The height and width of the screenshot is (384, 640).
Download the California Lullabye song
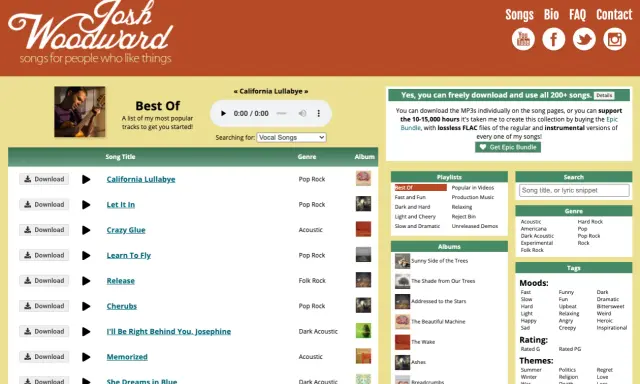[x=44, y=179]
